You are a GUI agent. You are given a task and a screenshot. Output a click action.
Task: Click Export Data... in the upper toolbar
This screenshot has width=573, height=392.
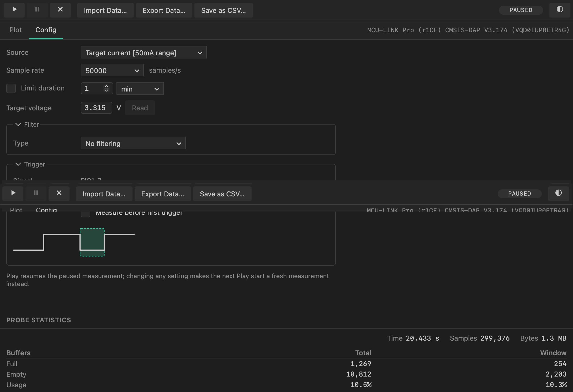pos(164,10)
